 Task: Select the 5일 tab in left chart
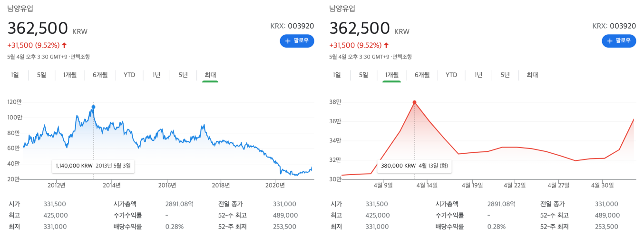pos(42,75)
